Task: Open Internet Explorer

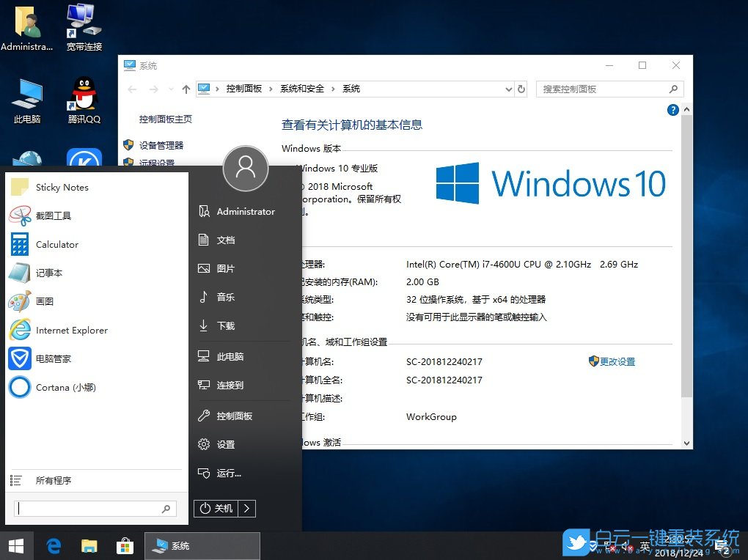Action: click(x=72, y=330)
